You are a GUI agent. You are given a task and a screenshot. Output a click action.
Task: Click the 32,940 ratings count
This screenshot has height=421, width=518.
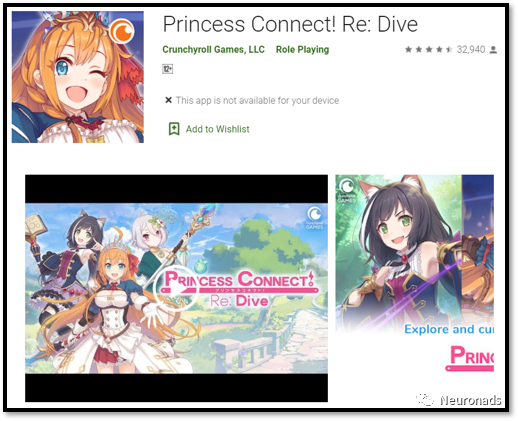[471, 50]
